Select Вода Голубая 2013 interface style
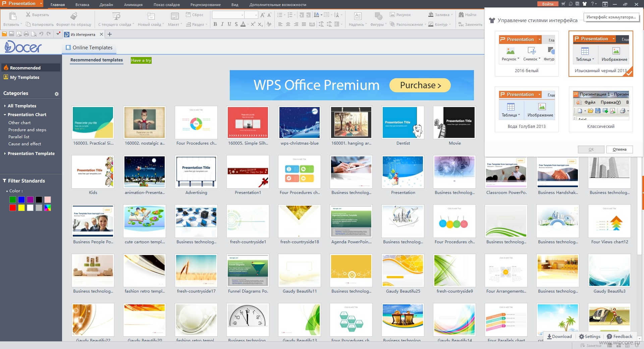 527,109
